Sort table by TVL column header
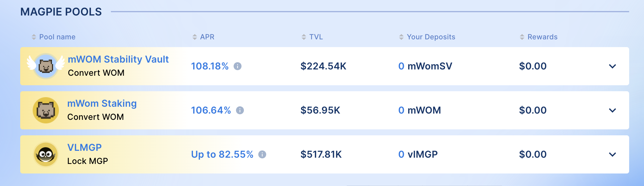This screenshot has height=186, width=644. (x=312, y=37)
